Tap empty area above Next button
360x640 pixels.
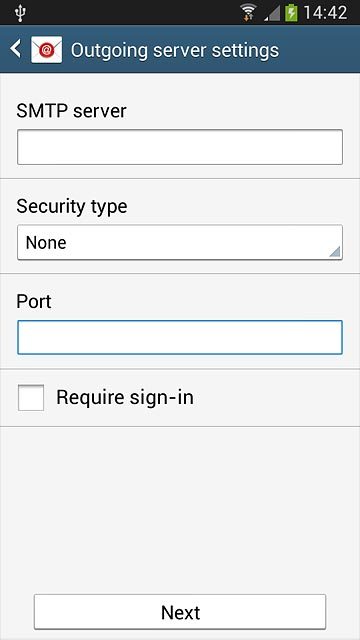[180, 510]
